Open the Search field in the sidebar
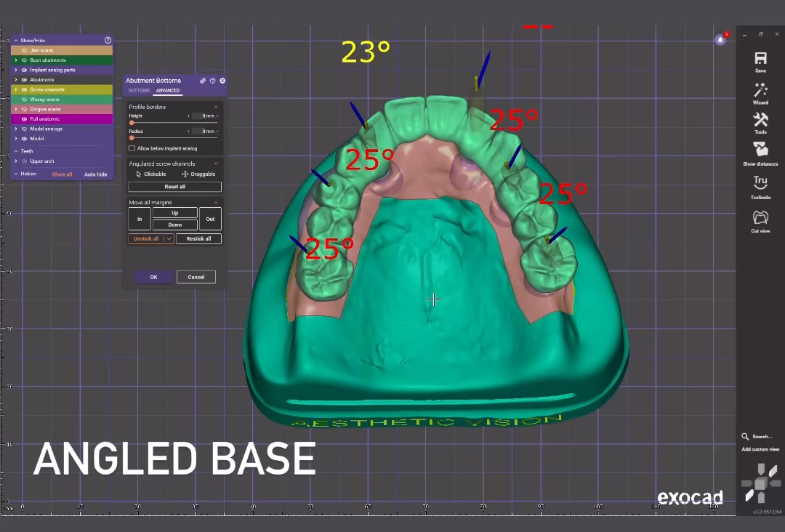 pyautogui.click(x=757, y=436)
